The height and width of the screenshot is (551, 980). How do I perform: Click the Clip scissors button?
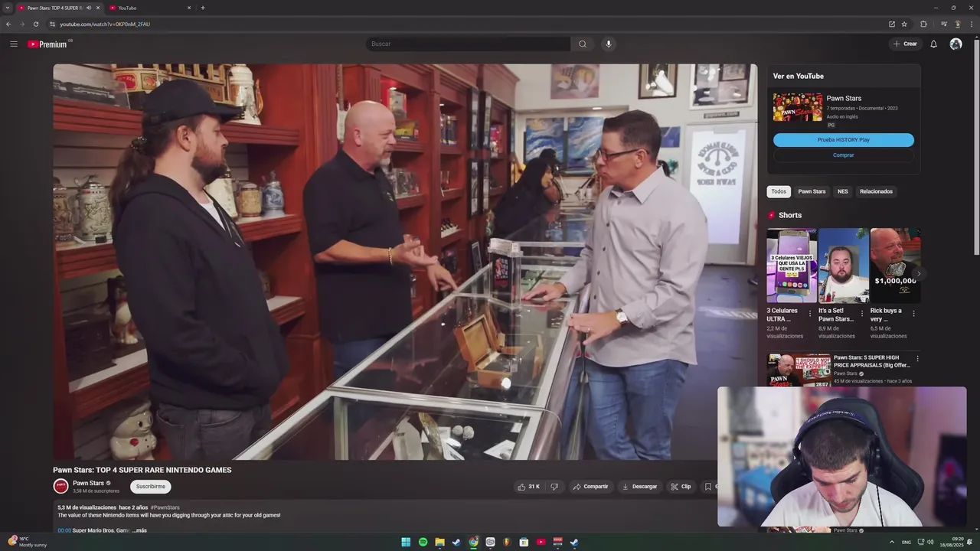tap(681, 486)
